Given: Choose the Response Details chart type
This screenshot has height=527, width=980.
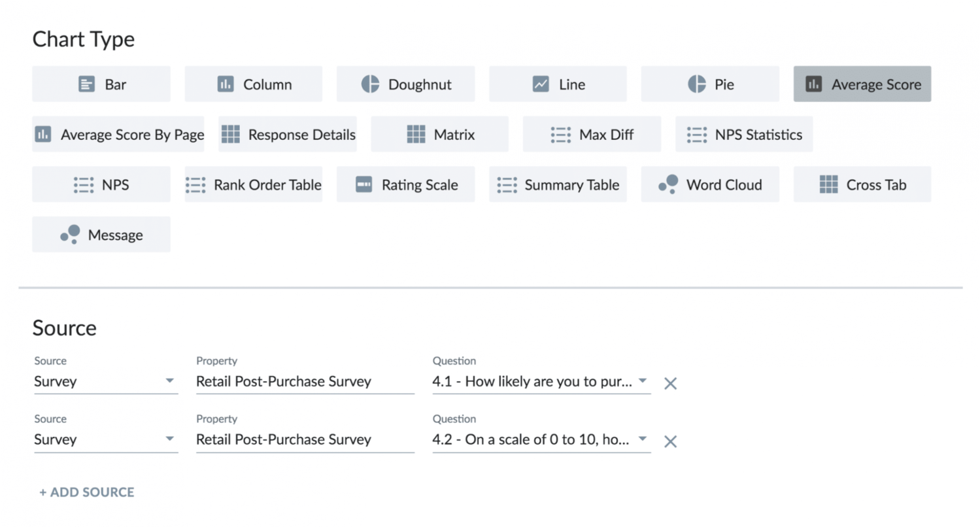Looking at the screenshot, I should (x=288, y=135).
